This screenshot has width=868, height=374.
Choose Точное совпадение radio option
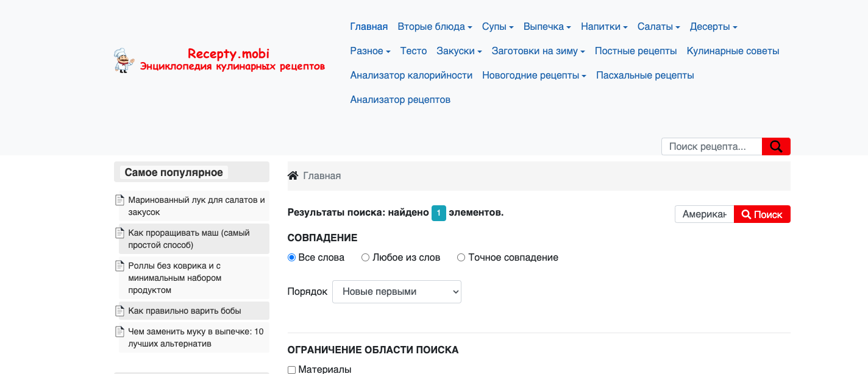click(x=461, y=258)
